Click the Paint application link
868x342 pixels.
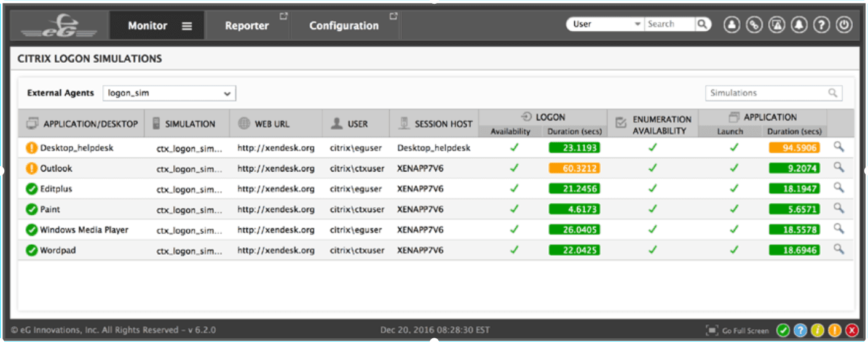(x=50, y=209)
